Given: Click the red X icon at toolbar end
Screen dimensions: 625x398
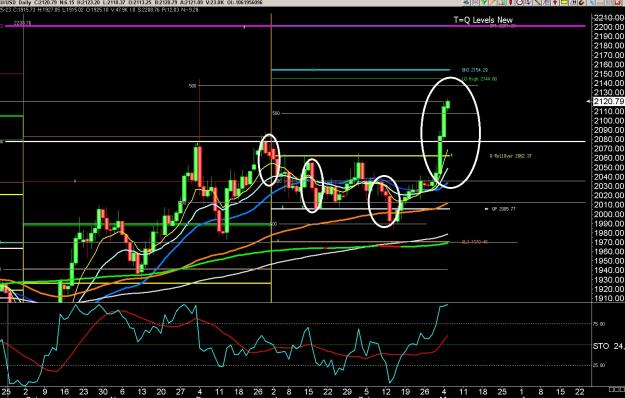Looking at the screenshot, I should tap(618, 2).
